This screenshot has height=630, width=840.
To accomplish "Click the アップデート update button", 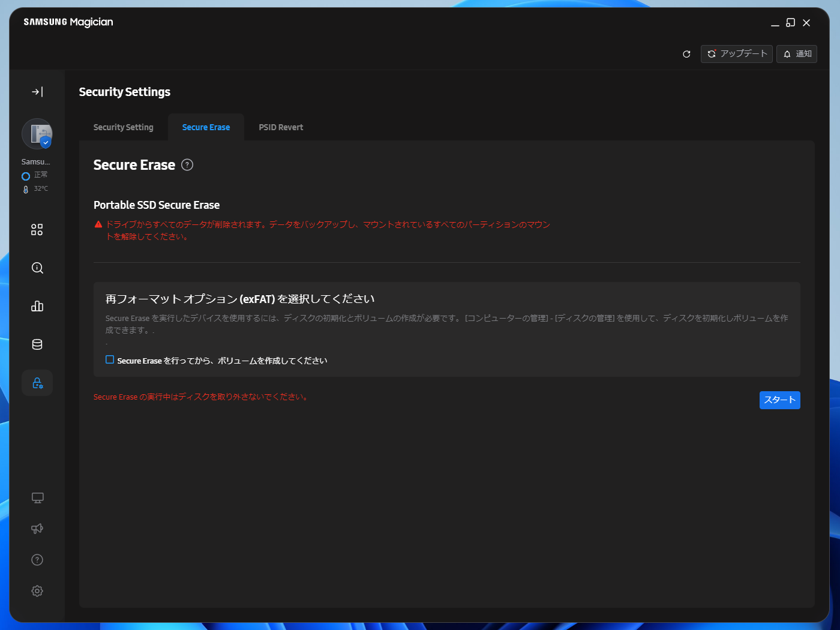I will coord(737,54).
